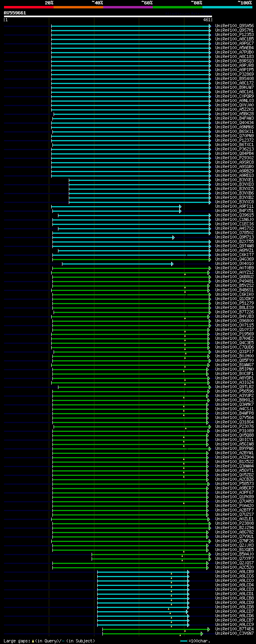This screenshot has height=644, width=256.
Task: Open hit UniRef100_A8C1B5
Action: click(x=234, y=39)
